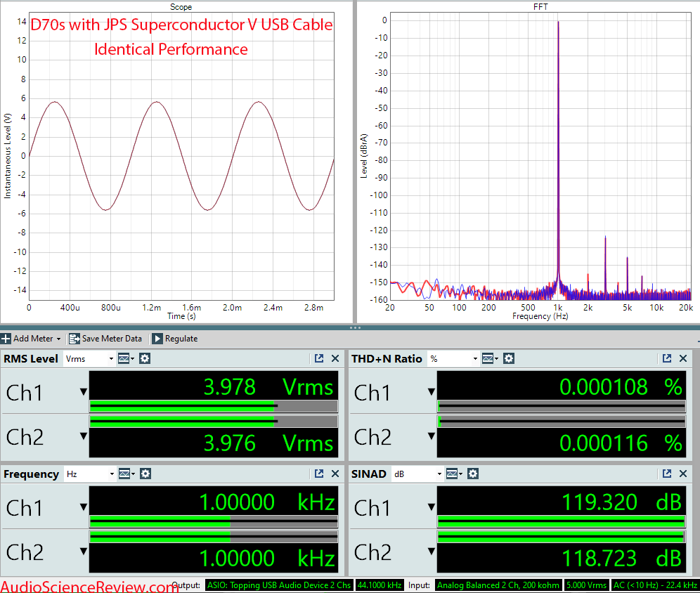Click RMS Level Ch2 reading 3.976 Vrms
The height and width of the screenshot is (593, 700).
tap(268, 443)
